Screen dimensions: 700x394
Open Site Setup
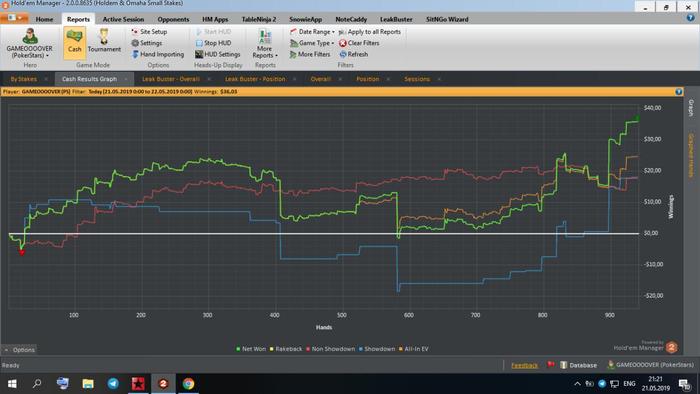(x=149, y=32)
